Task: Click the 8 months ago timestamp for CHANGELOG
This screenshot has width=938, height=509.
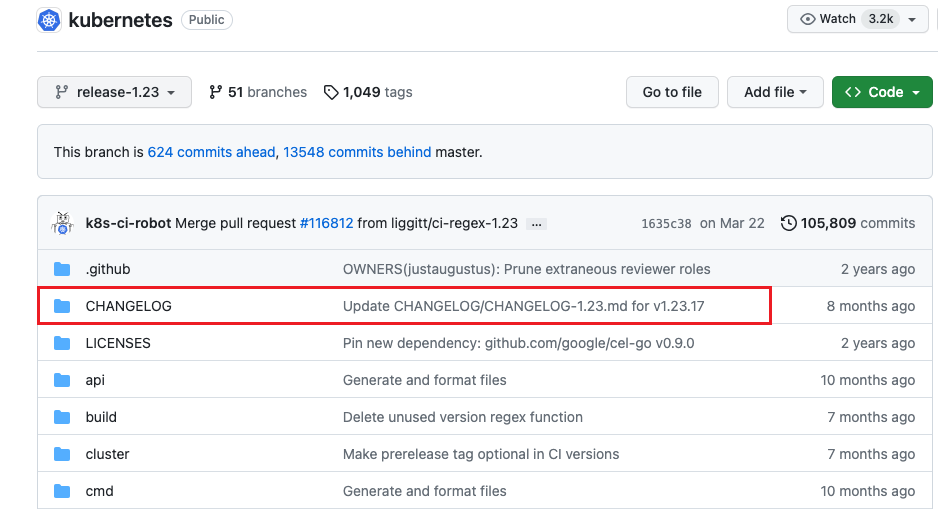Action: tap(871, 306)
